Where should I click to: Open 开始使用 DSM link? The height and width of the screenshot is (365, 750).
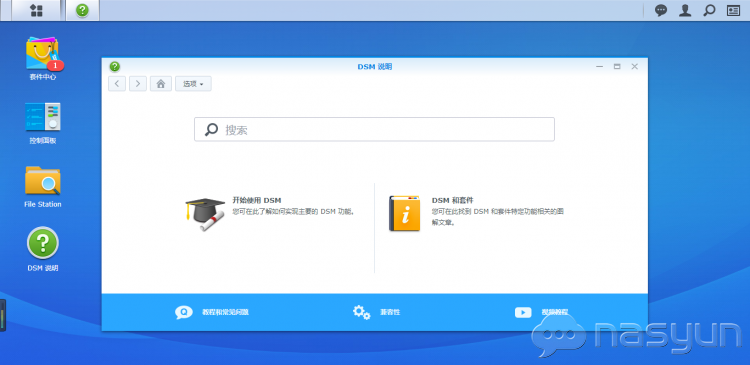(x=256, y=200)
